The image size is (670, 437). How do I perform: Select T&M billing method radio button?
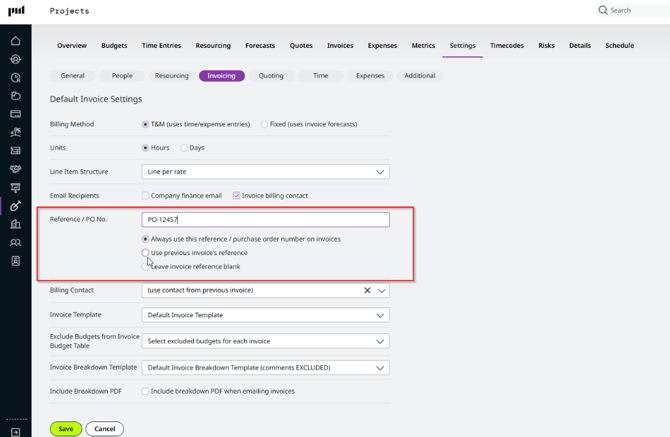tap(145, 124)
